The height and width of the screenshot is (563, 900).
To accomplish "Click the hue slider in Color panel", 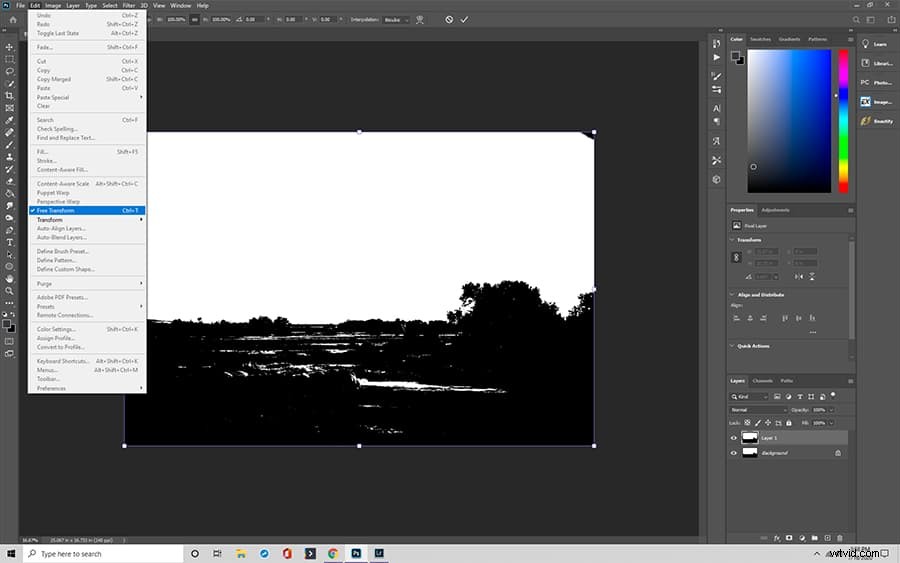I will [x=843, y=121].
